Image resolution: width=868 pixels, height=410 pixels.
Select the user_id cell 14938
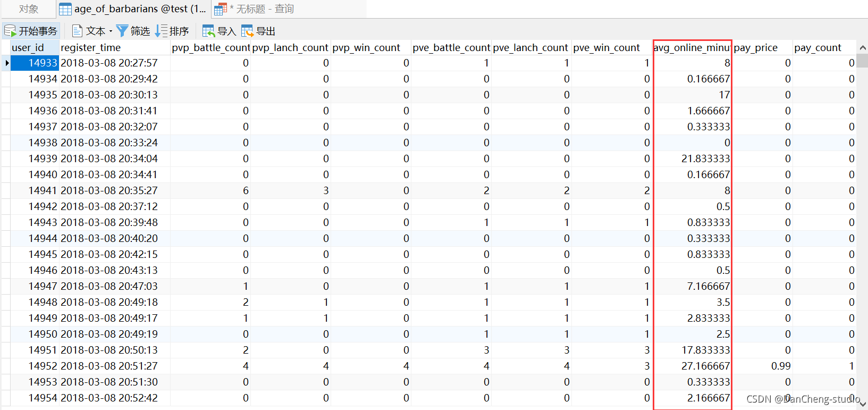tap(35, 143)
